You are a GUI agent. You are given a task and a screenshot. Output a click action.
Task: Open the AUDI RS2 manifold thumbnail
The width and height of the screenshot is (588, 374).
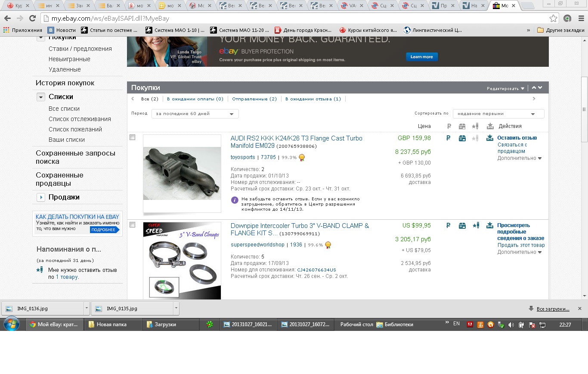click(182, 173)
